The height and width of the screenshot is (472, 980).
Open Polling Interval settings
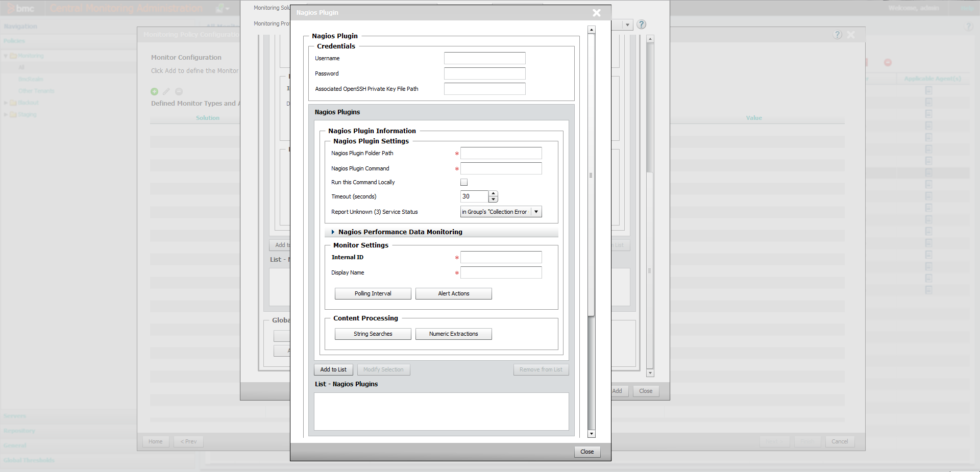(373, 293)
